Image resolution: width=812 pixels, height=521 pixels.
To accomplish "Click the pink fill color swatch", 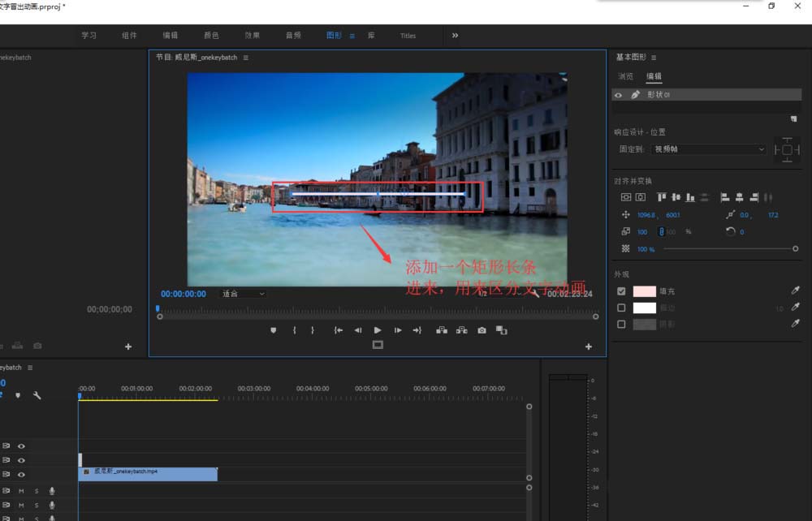I will point(644,291).
